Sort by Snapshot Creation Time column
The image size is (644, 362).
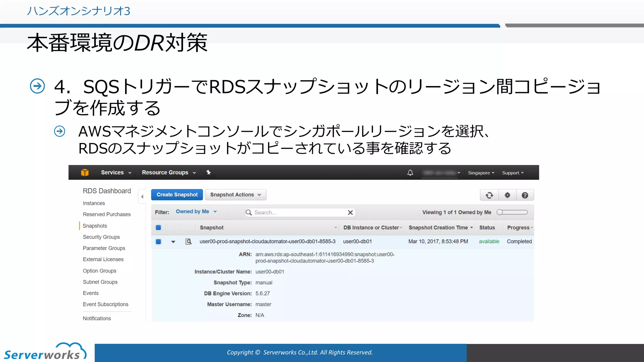(441, 228)
